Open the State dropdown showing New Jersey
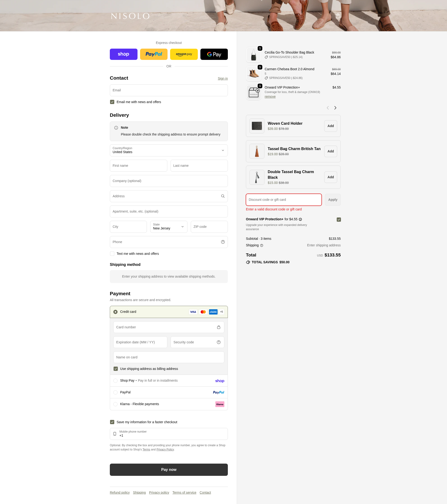Image resolution: width=447 pixels, height=504 pixels. 168,227
